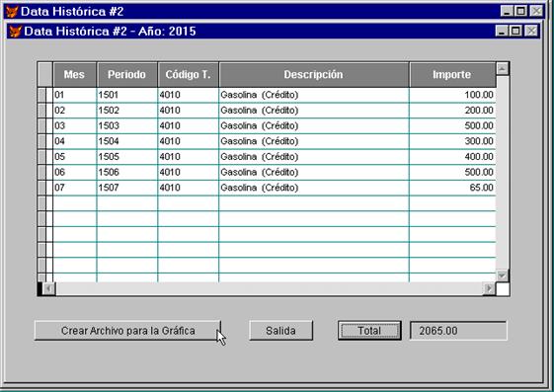The width and height of the screenshot is (554, 392).
Task: Click the horizontal scrollbar left arrow
Action: click(x=49, y=289)
